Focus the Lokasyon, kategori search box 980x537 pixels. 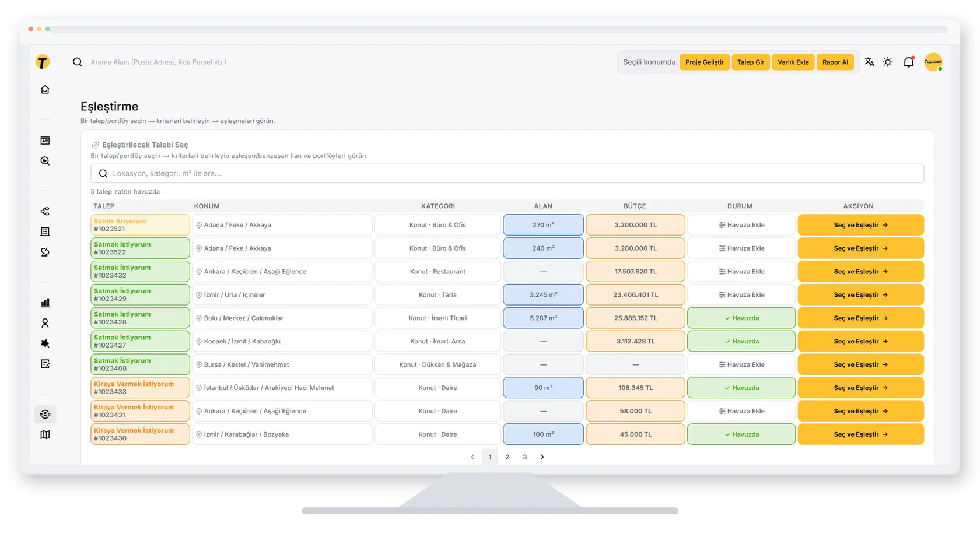(507, 173)
